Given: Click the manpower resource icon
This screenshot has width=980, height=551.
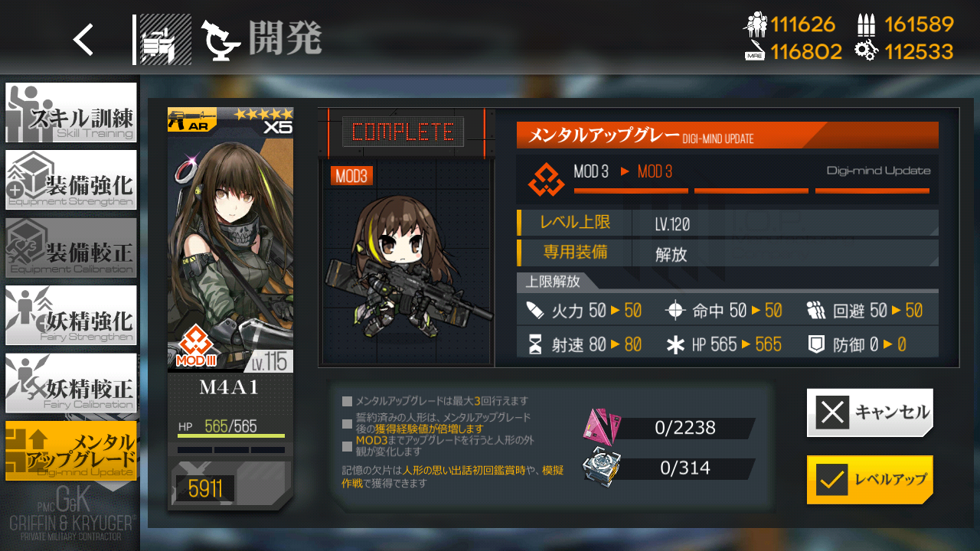Looking at the screenshot, I should click(755, 25).
